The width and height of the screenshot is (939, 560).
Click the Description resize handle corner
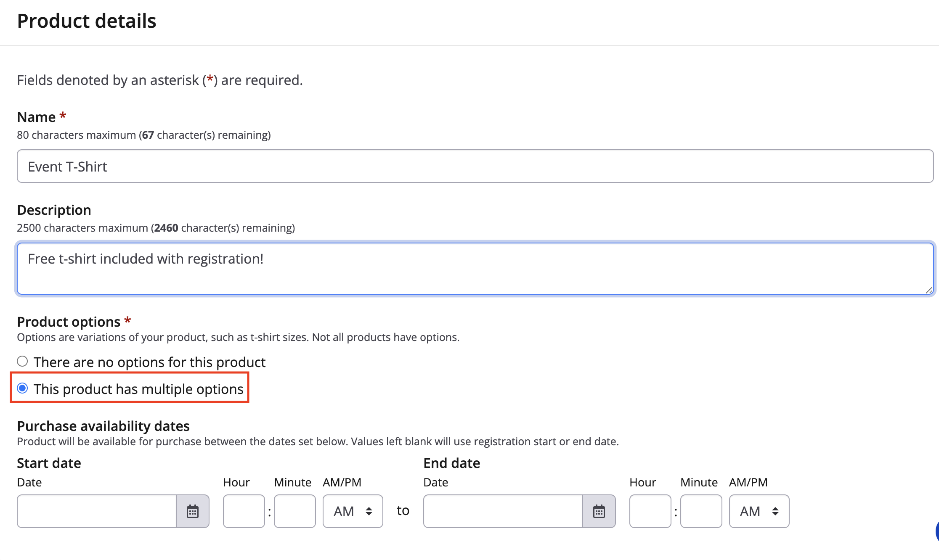[x=929, y=290]
